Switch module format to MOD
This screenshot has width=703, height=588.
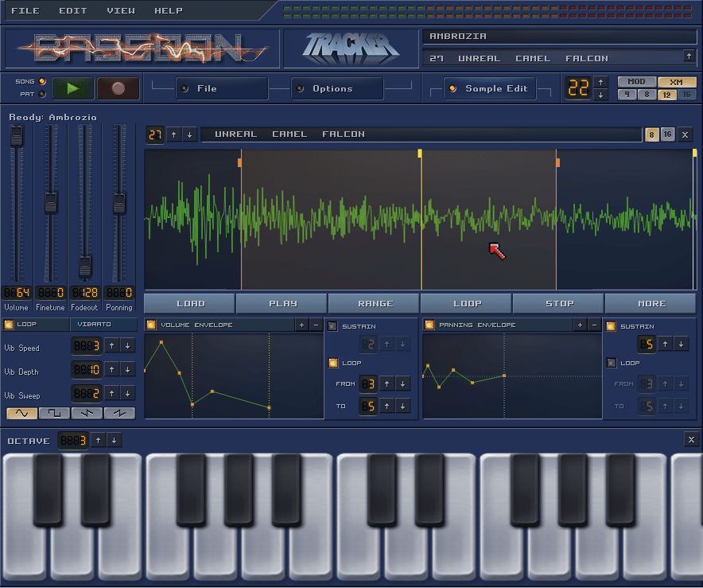point(637,81)
